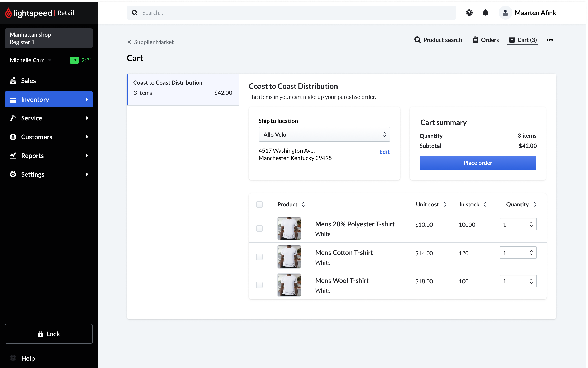Open the Service menu item
The width and height of the screenshot is (588, 368).
pyautogui.click(x=49, y=118)
